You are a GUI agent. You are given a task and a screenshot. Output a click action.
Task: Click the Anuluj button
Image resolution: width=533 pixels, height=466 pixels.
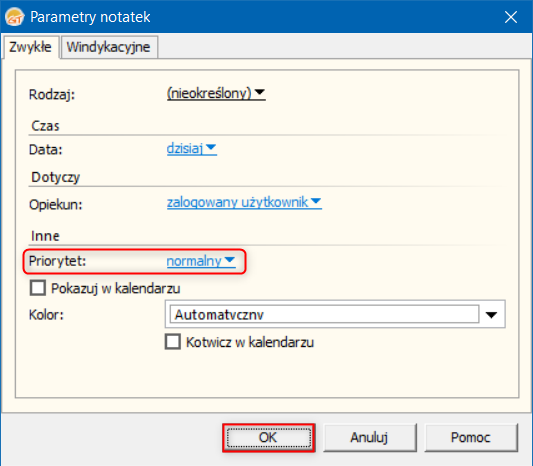pyautogui.click(x=369, y=437)
